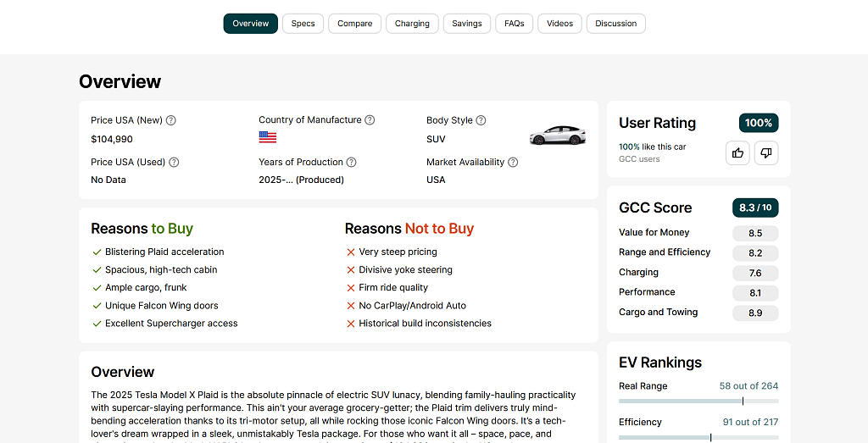Screen dimensions: 868x443
Task: Click the USA market availability value
Action: tap(436, 180)
